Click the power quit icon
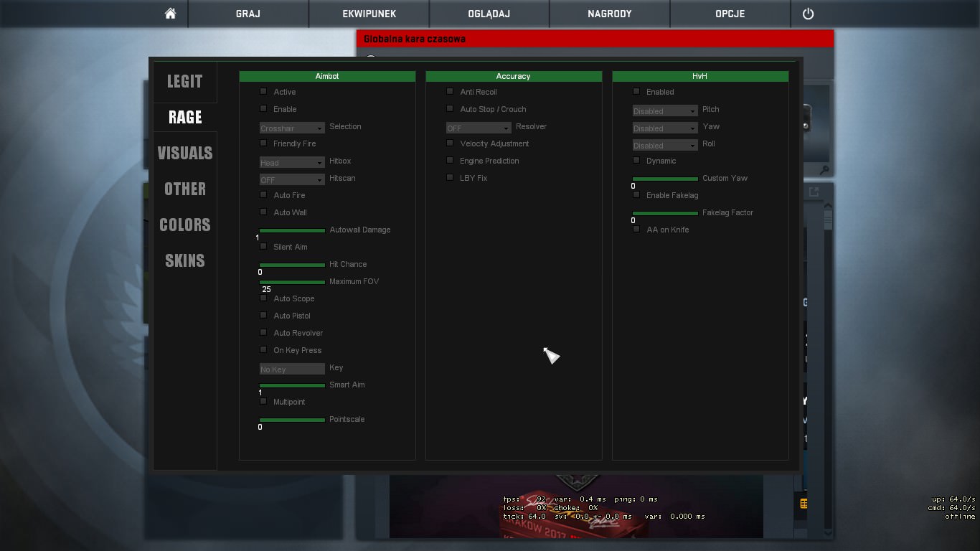The image size is (980, 551). tap(808, 14)
